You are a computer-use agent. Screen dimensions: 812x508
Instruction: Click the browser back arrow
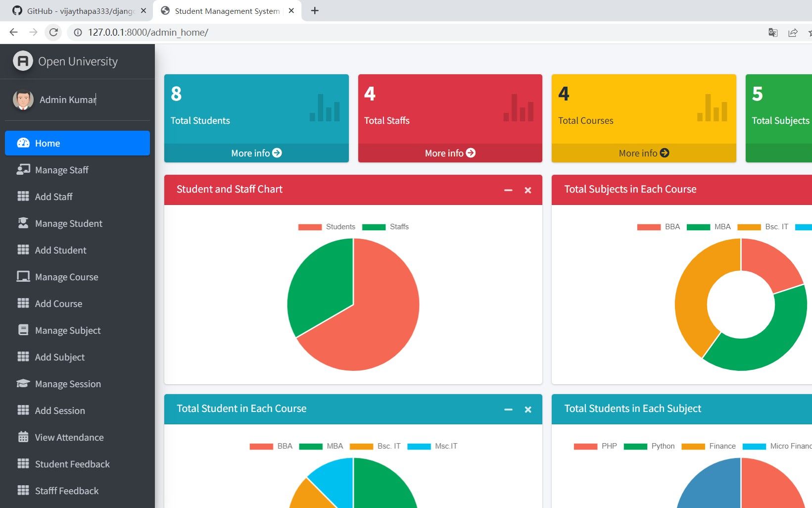13,32
